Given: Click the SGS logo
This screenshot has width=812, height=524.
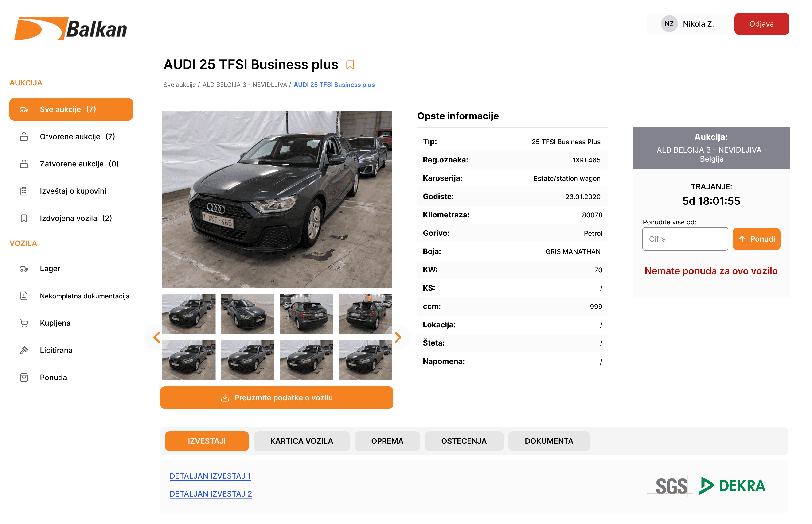Looking at the screenshot, I should pyautogui.click(x=670, y=486).
